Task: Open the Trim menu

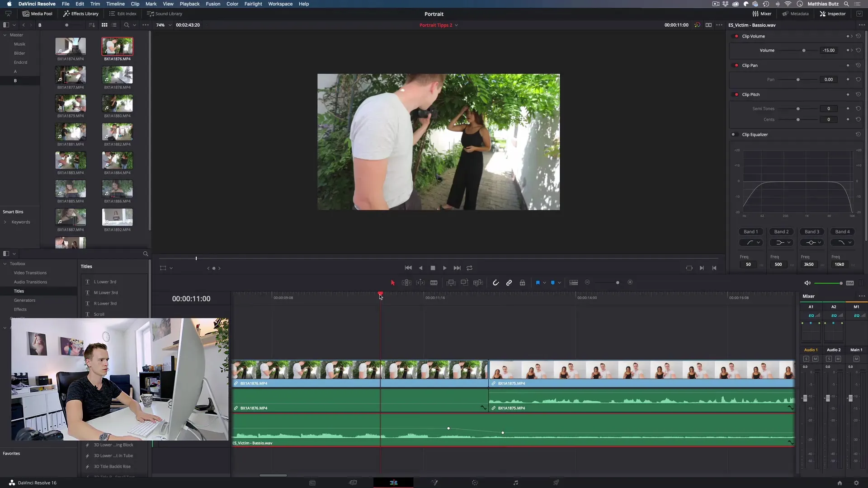Action: [95, 4]
